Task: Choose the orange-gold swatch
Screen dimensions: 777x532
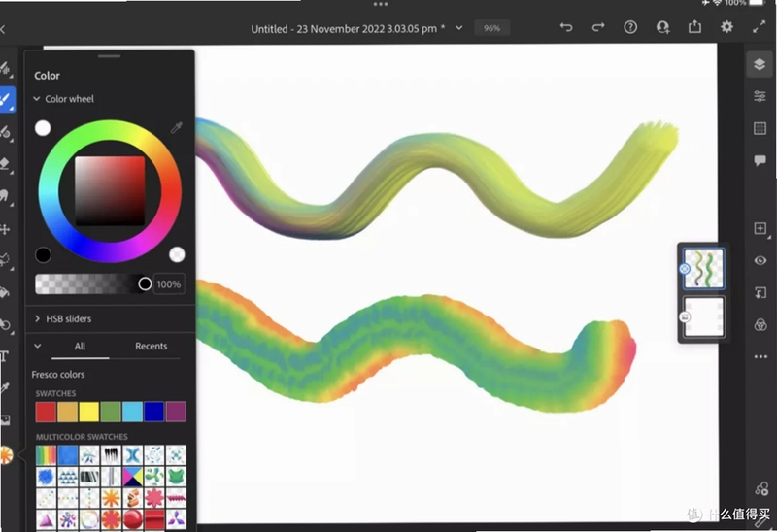Action: pyautogui.click(x=67, y=413)
